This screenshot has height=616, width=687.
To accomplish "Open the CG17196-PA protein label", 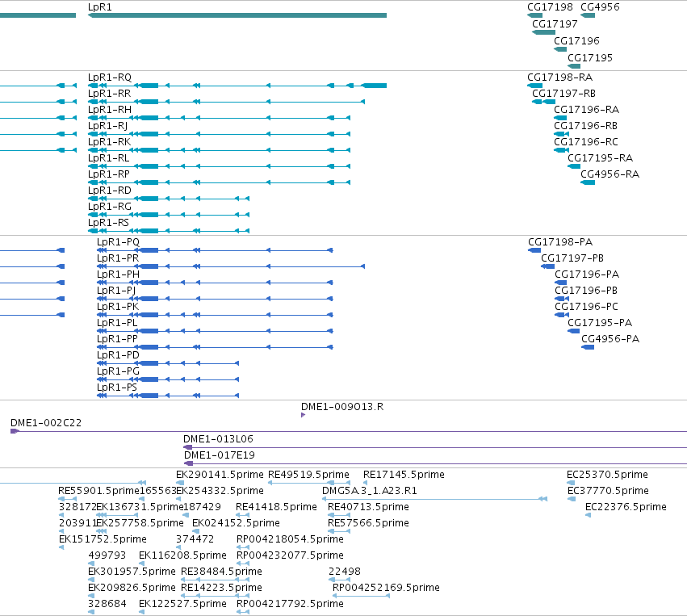I will (587, 274).
